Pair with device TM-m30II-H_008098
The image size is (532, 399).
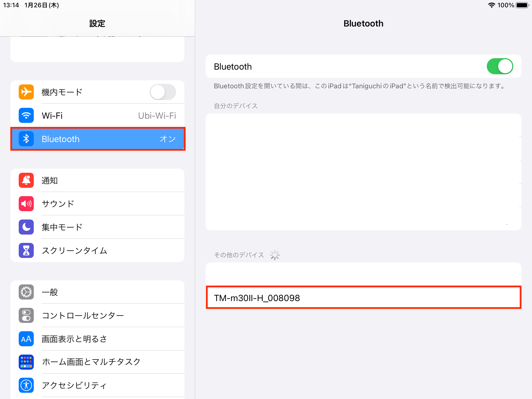pyautogui.click(x=363, y=298)
